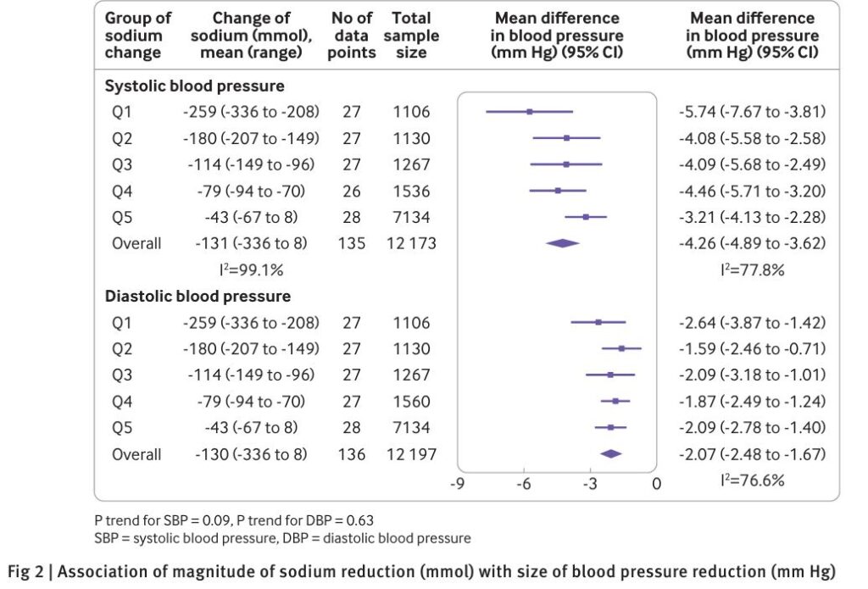Click the I²=76.6% label
The width and height of the screenshot is (868, 589).
tap(753, 480)
